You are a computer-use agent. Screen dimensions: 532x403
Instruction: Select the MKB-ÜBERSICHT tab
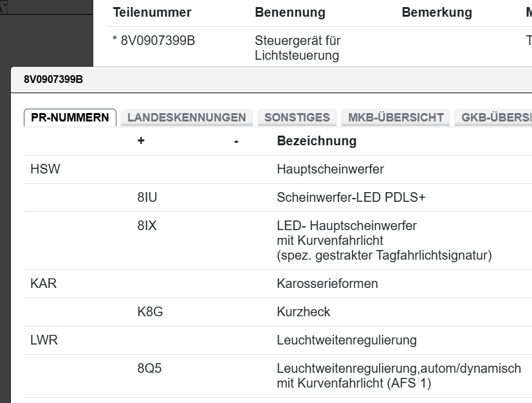396,118
